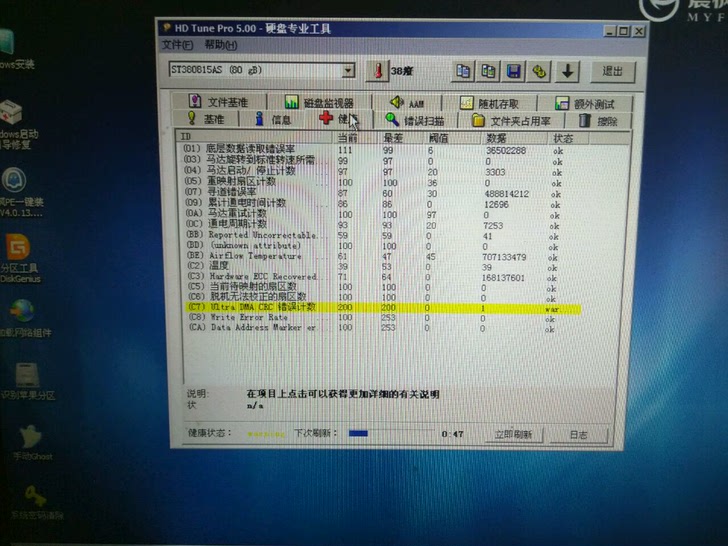Select the (C8) Write Error Rate row

(372, 318)
